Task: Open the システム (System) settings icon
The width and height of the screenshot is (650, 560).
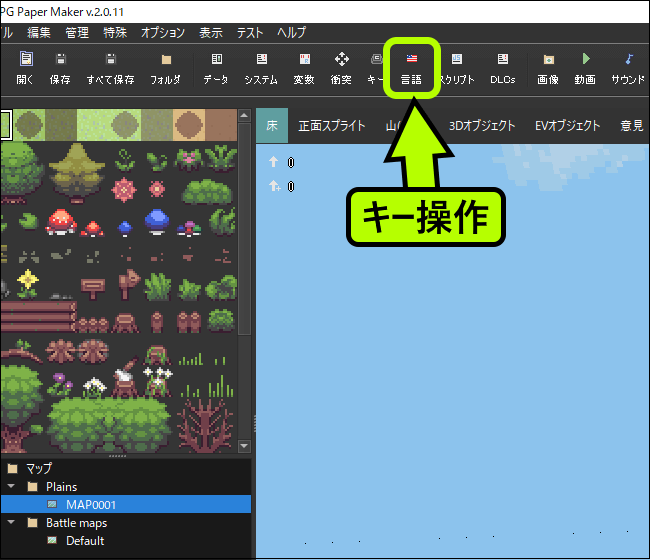Action: click(261, 67)
